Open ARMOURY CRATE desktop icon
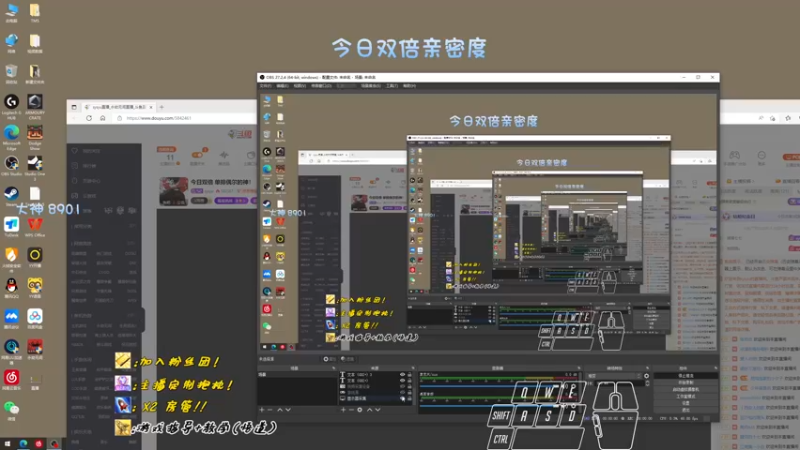 (35, 106)
